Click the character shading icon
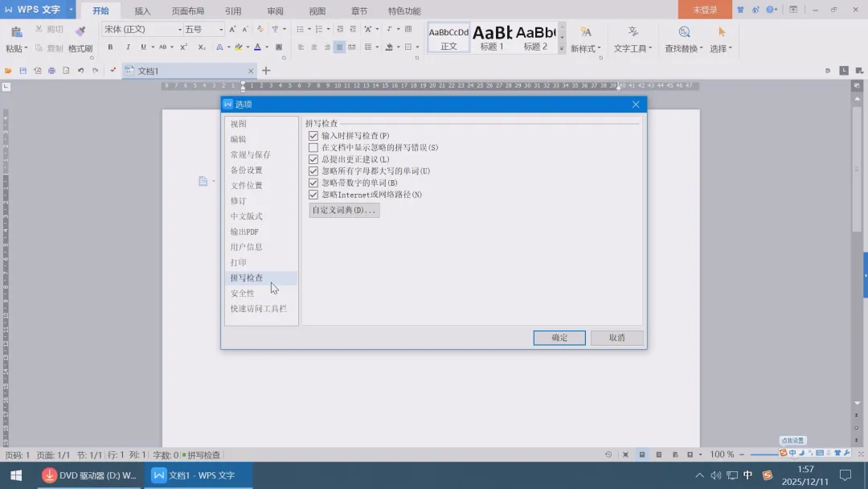The image size is (868, 489). pyautogui.click(x=278, y=47)
